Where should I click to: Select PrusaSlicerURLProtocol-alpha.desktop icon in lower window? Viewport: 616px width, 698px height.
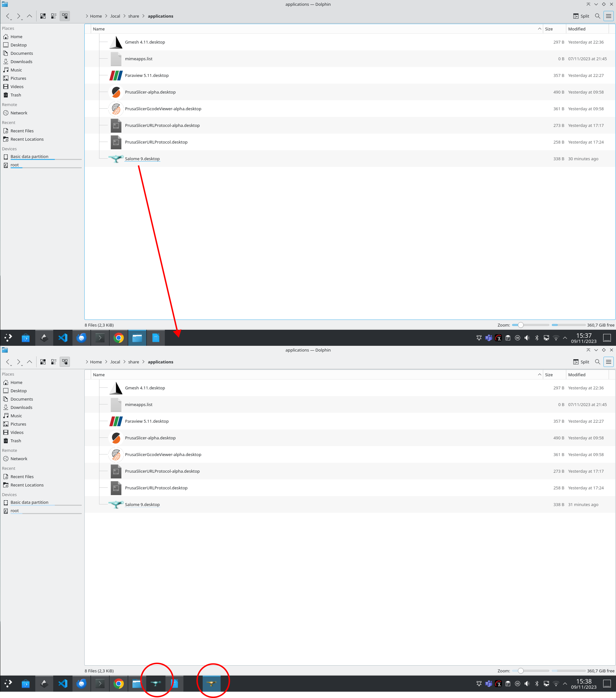[x=116, y=471]
